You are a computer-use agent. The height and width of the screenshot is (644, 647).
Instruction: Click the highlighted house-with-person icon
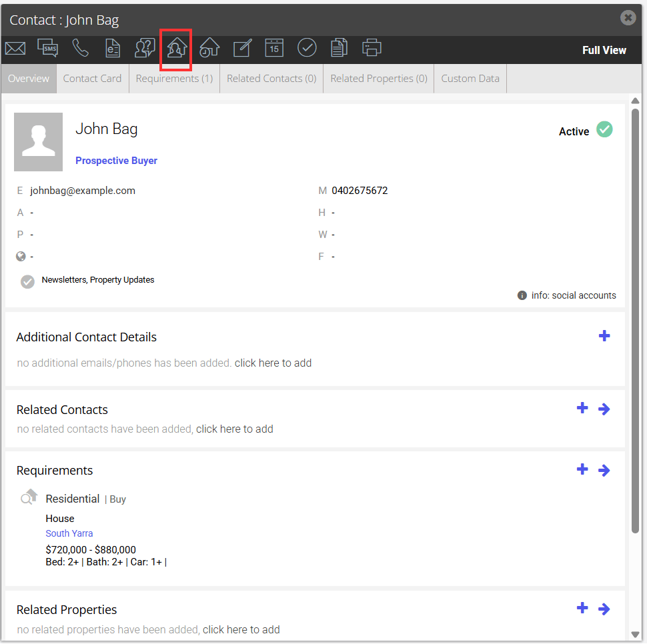pyautogui.click(x=177, y=48)
